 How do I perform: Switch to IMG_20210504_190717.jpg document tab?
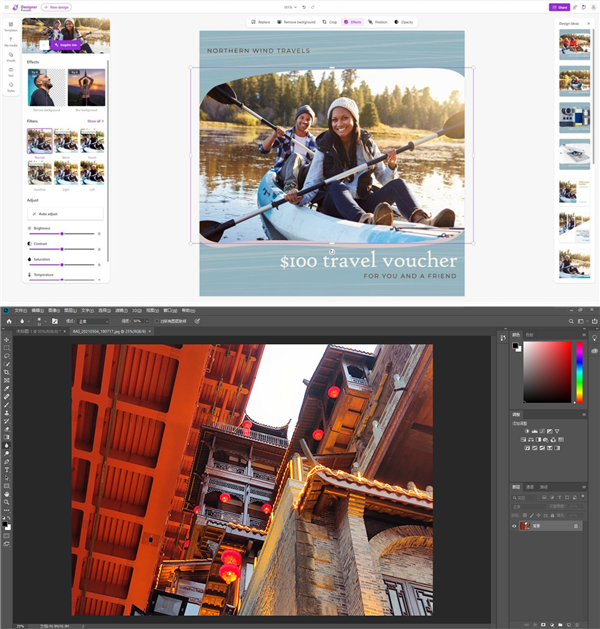point(109,331)
